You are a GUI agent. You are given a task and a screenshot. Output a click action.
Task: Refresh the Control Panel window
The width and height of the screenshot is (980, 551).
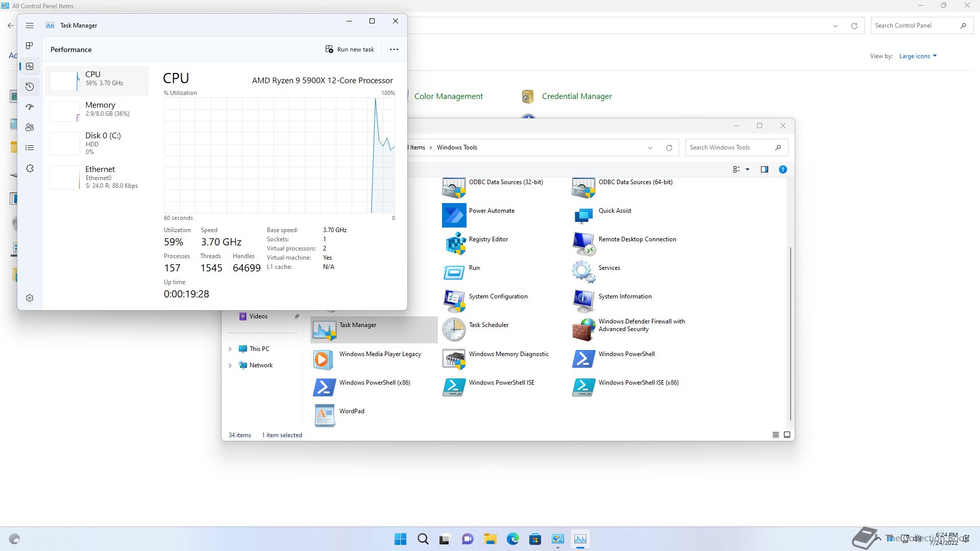pyautogui.click(x=854, y=26)
